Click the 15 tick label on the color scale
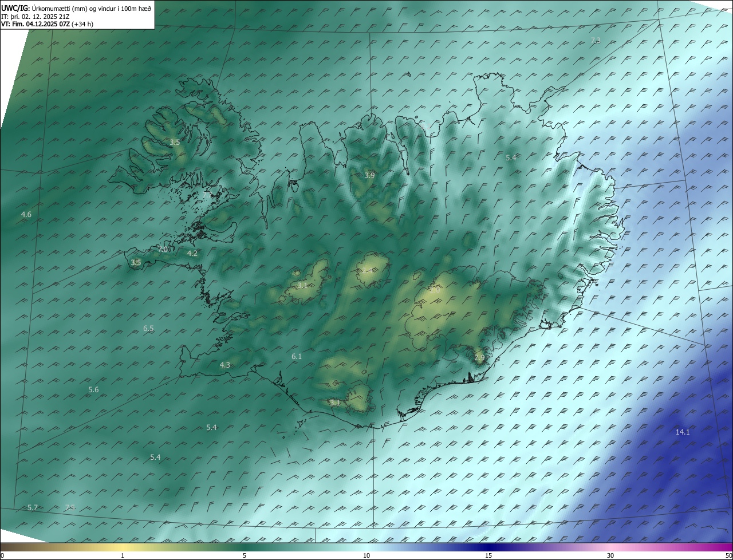The height and width of the screenshot is (560, 733). pyautogui.click(x=488, y=555)
